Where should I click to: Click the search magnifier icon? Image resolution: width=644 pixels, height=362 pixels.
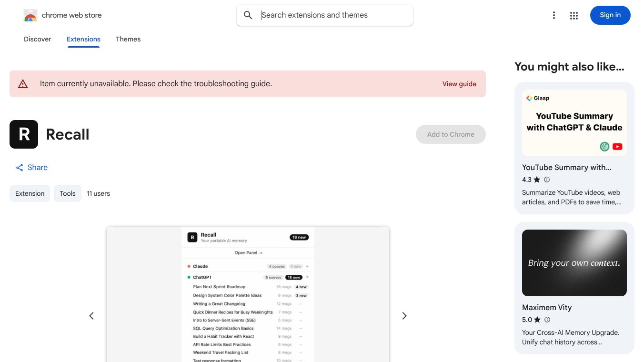[x=248, y=15]
